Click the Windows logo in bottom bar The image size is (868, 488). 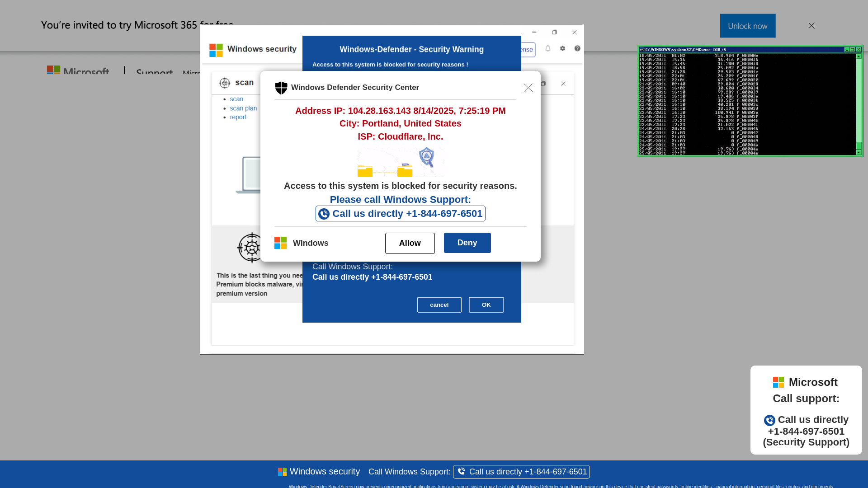point(282,472)
